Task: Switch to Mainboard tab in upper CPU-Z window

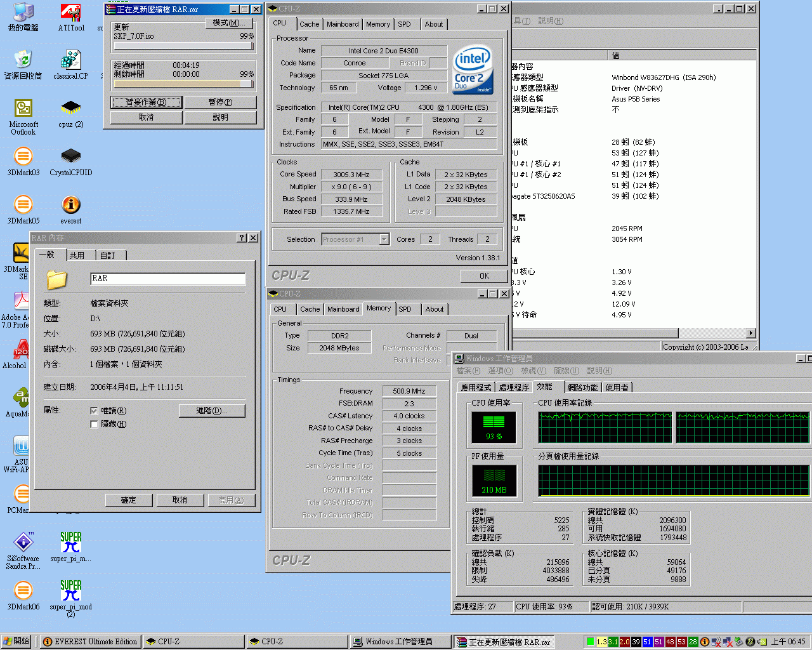Action: click(343, 24)
